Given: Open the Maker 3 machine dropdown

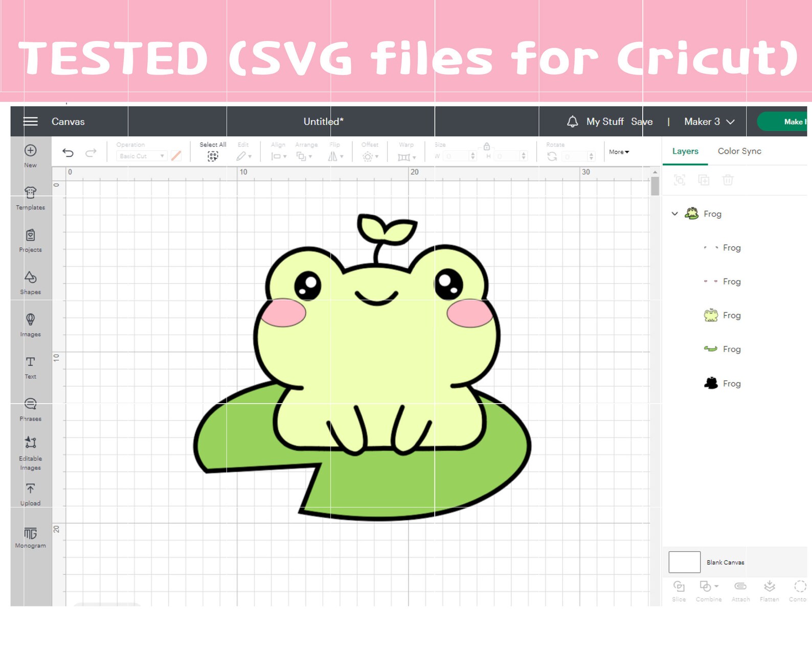Looking at the screenshot, I should (709, 121).
